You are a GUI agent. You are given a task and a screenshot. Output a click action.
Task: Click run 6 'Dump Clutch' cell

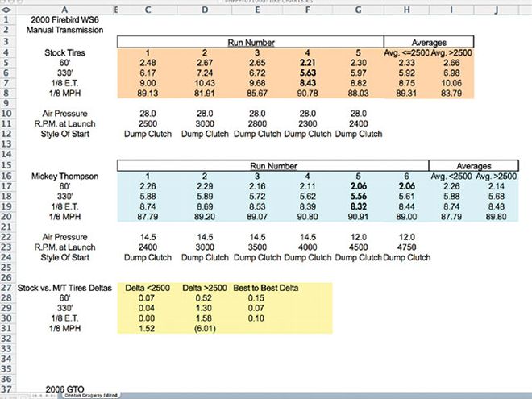pos(406,257)
